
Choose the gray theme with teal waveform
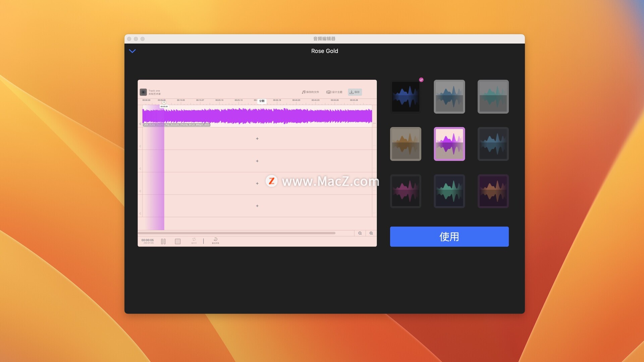[x=493, y=97]
